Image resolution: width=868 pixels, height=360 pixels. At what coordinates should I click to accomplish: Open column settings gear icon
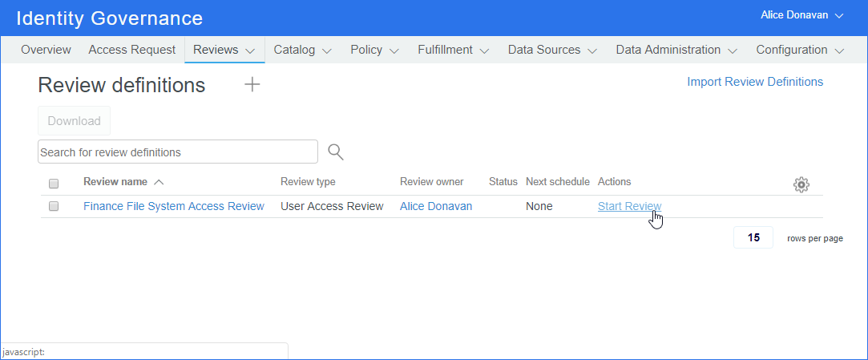tap(801, 184)
